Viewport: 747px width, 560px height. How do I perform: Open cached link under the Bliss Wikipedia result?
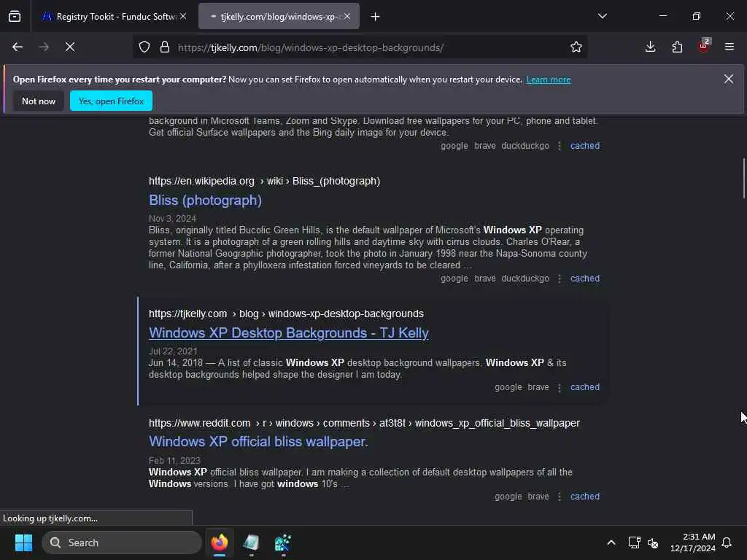[x=585, y=279]
